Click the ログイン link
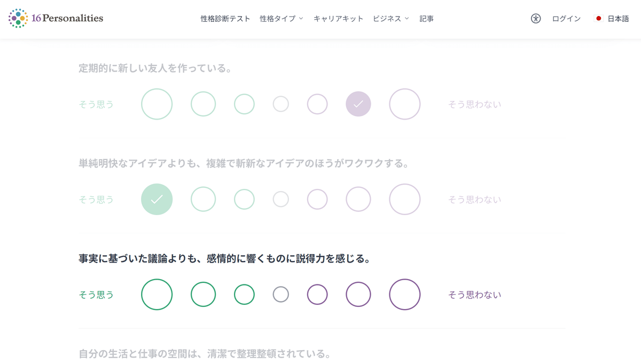 point(566,19)
